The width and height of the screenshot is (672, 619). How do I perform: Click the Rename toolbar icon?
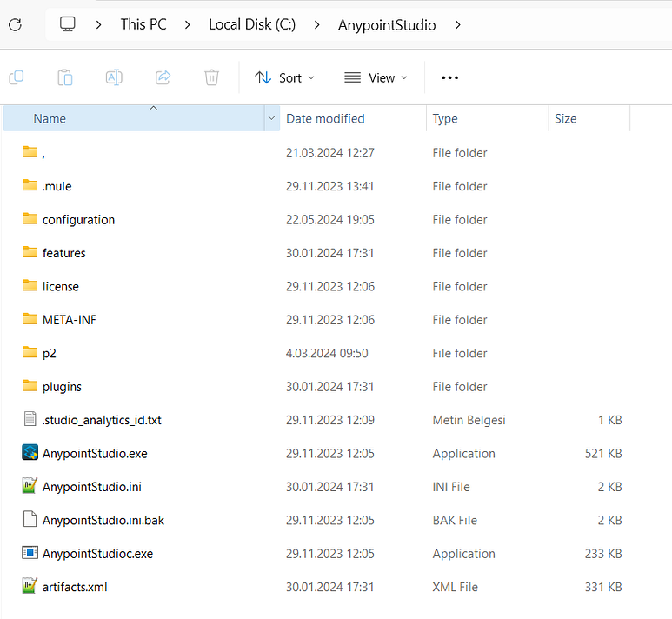pos(114,77)
